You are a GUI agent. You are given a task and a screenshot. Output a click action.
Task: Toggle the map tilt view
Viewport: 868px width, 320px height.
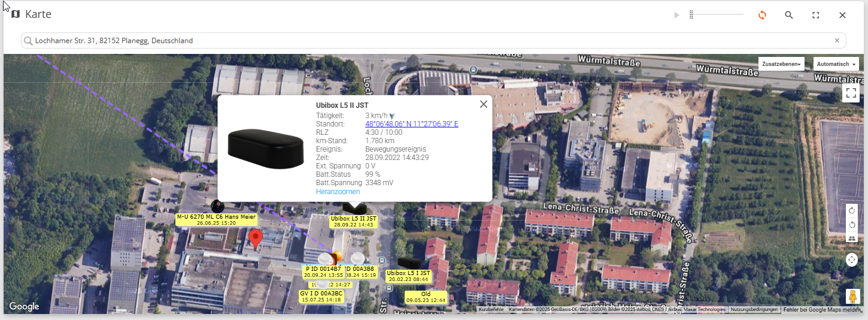coord(852,239)
